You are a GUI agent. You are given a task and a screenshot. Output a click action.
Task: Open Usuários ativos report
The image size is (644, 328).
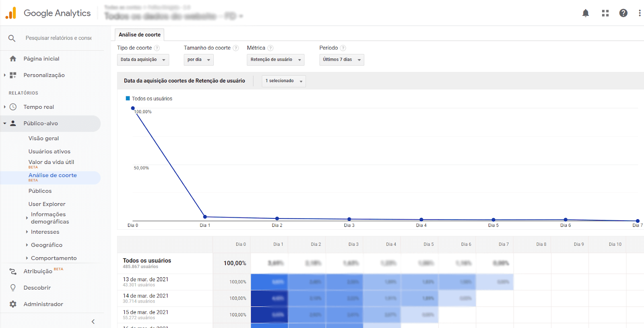(x=49, y=152)
